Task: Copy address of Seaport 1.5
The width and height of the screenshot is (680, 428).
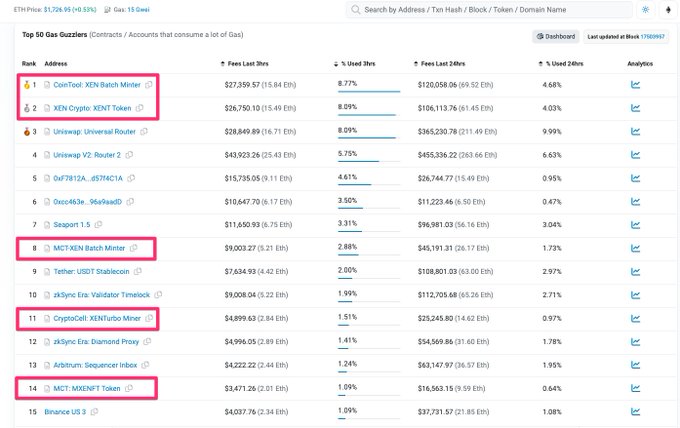Action: pos(98,225)
